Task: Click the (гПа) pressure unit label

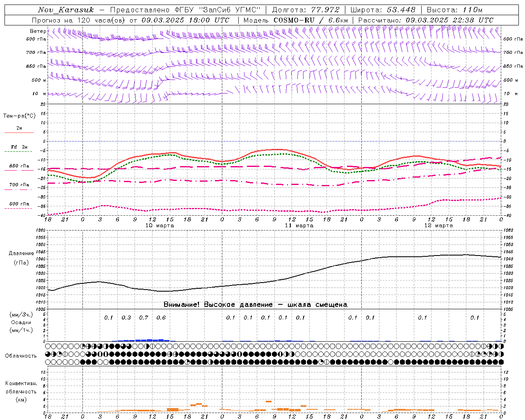Action: point(21,263)
